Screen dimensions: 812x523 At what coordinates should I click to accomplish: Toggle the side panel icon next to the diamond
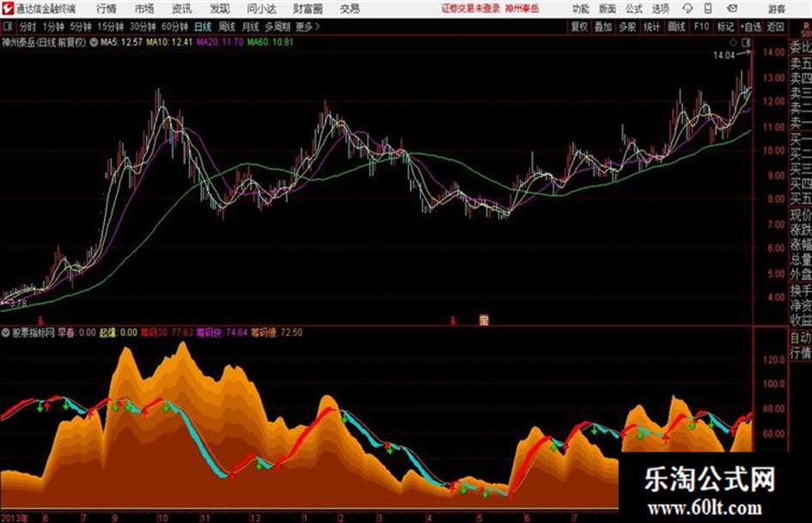(746, 42)
